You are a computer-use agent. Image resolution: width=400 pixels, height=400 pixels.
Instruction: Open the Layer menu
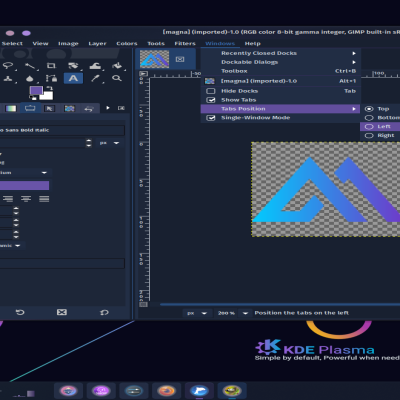click(x=97, y=44)
